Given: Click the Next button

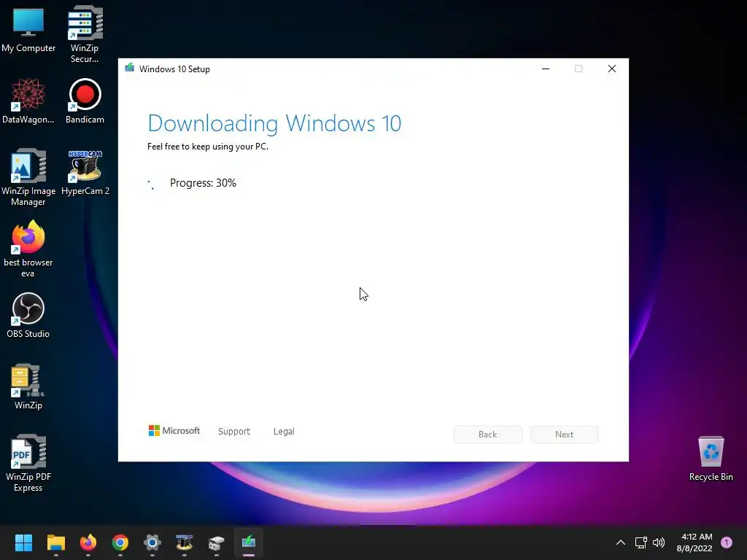Looking at the screenshot, I should point(565,435).
